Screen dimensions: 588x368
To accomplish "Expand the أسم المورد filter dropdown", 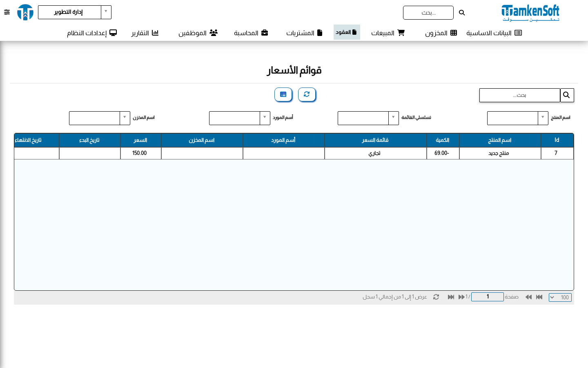I will (x=265, y=118).
